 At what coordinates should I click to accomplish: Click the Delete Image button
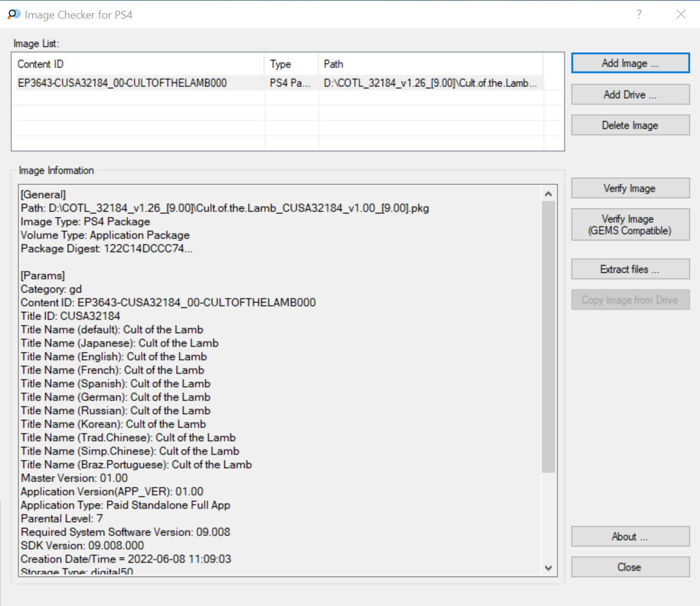(630, 125)
